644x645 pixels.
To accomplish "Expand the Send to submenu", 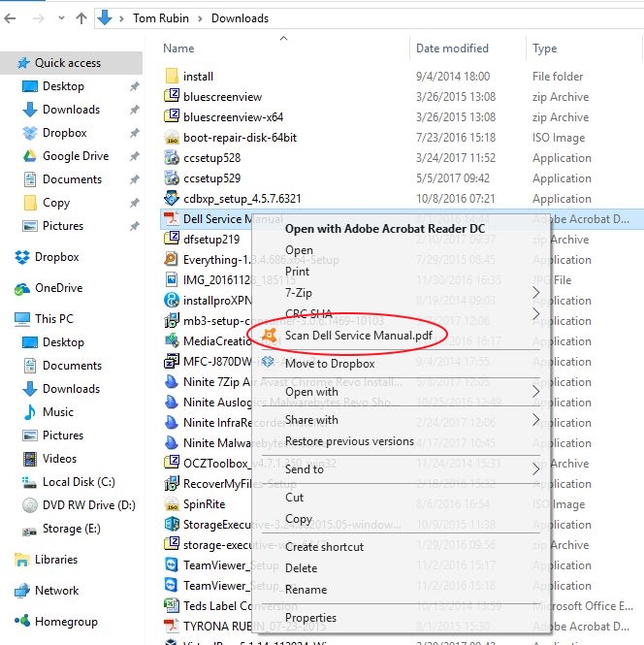I will click(x=401, y=468).
